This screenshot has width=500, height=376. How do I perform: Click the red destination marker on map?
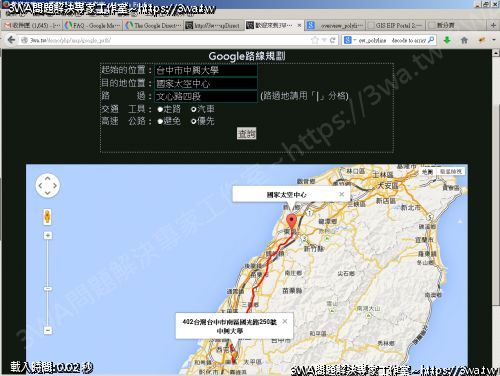(x=292, y=222)
